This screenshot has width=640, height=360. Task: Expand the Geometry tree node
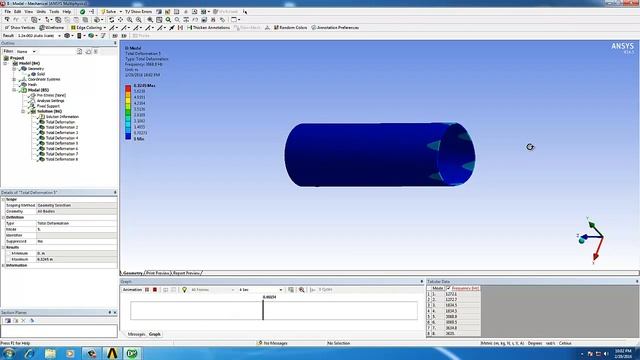click(x=14, y=69)
